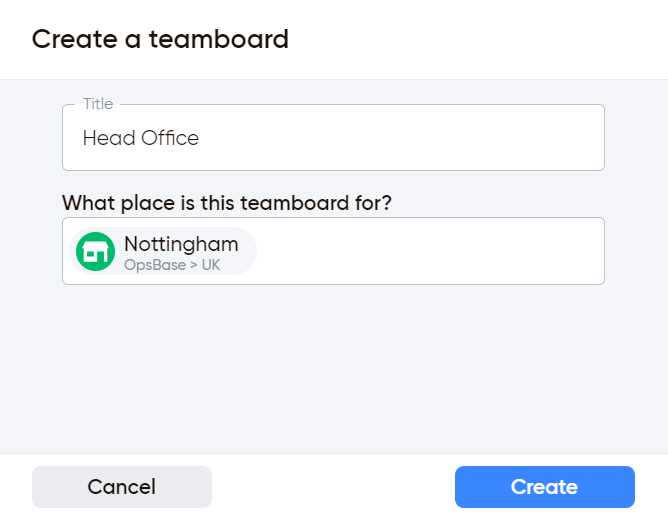Click the word 'Head' in Title field
Image resolution: width=668 pixels, height=529 pixels.
tap(109, 138)
